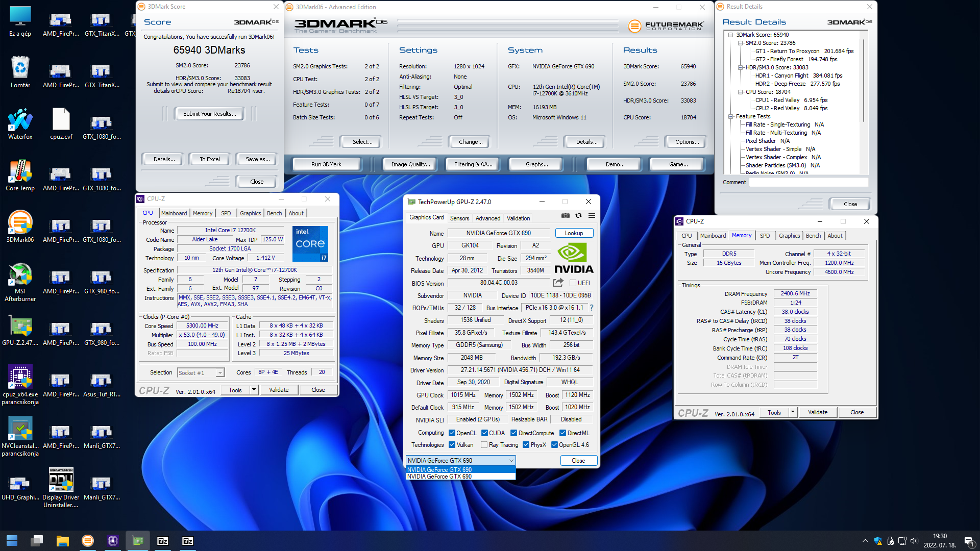Open Tools dropdown arrow in CPU-Z CPU window
This screenshot has height=551, width=980.
[253, 390]
